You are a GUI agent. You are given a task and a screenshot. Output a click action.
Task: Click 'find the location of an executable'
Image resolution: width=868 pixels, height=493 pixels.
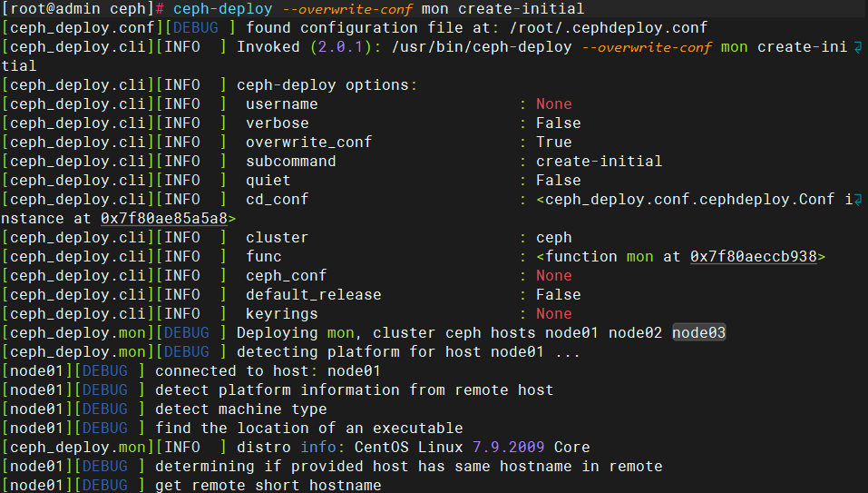pos(309,428)
